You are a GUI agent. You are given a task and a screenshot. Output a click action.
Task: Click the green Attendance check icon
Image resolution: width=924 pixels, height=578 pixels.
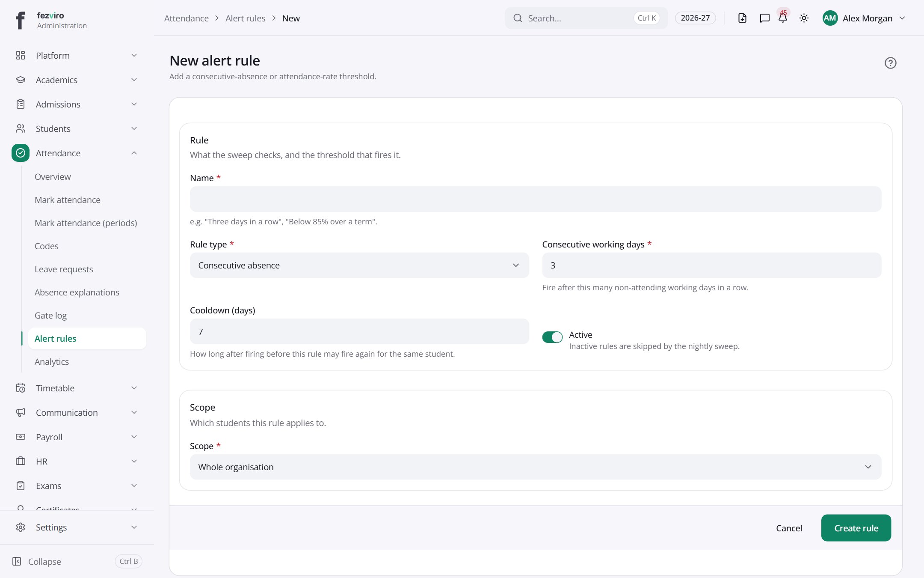point(21,153)
